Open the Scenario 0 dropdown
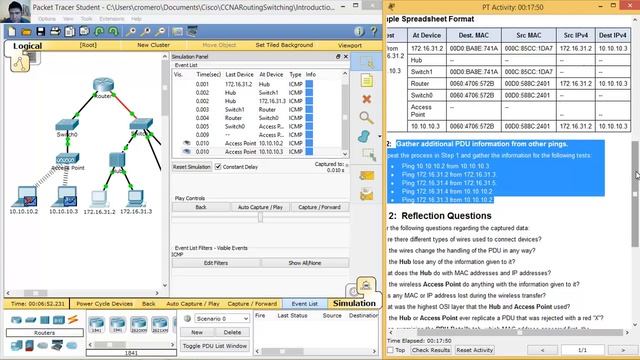Viewport: 640px width, 360px height. pyautogui.click(x=222, y=318)
